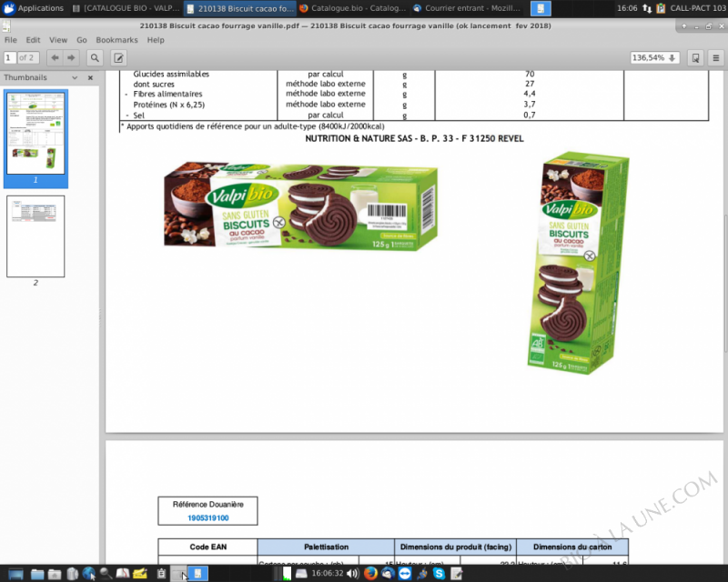Click the network transfer icon in top panel

click(x=647, y=8)
